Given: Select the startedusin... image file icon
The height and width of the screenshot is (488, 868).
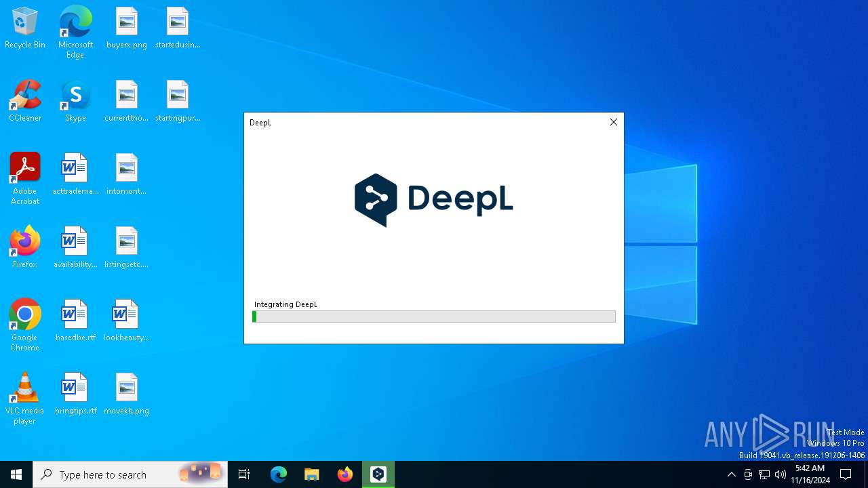Looking at the screenshot, I should click(178, 28).
